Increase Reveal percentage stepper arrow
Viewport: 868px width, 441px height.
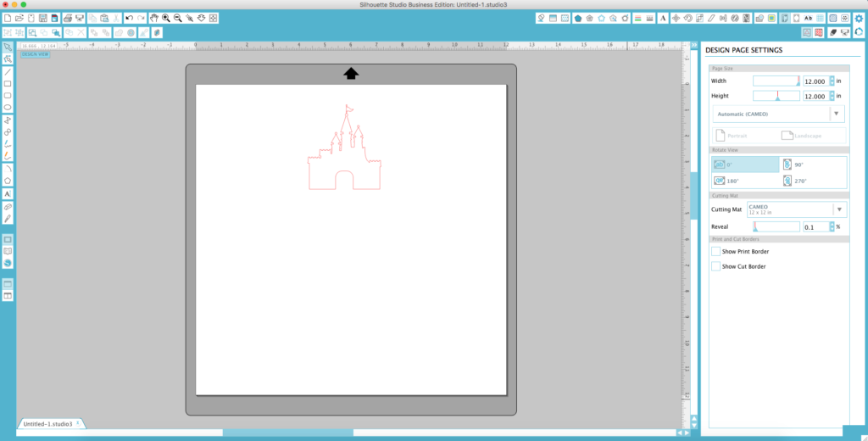832,225
